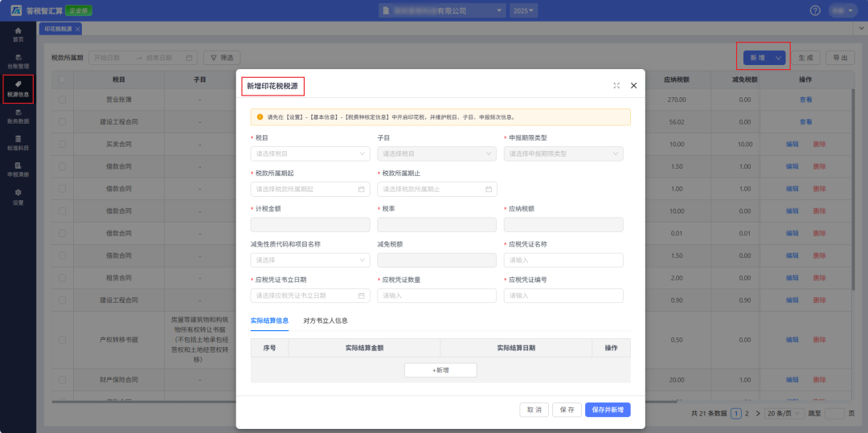The height and width of the screenshot is (433, 868).
Task: Open 标准科目 in the sidebar
Action: [18, 143]
